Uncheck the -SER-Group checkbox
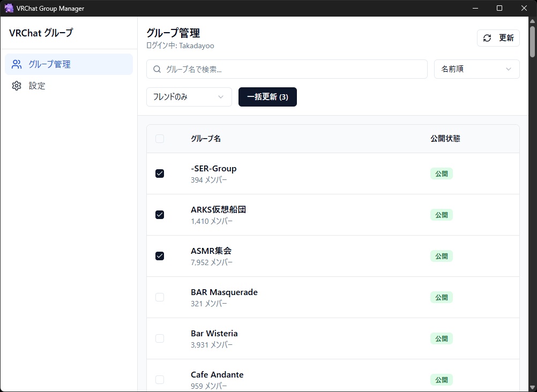This screenshot has height=392, width=537. coord(159,174)
